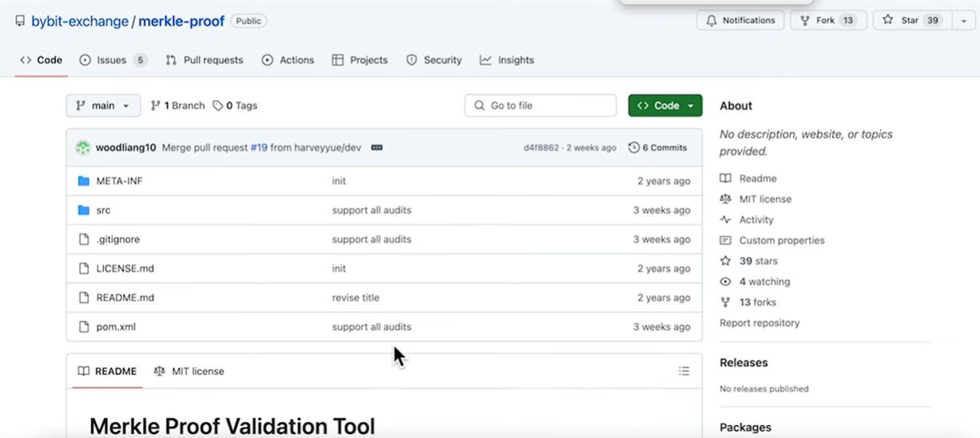The height and width of the screenshot is (438, 980).
Task: Open the Projects tab
Action: point(360,60)
